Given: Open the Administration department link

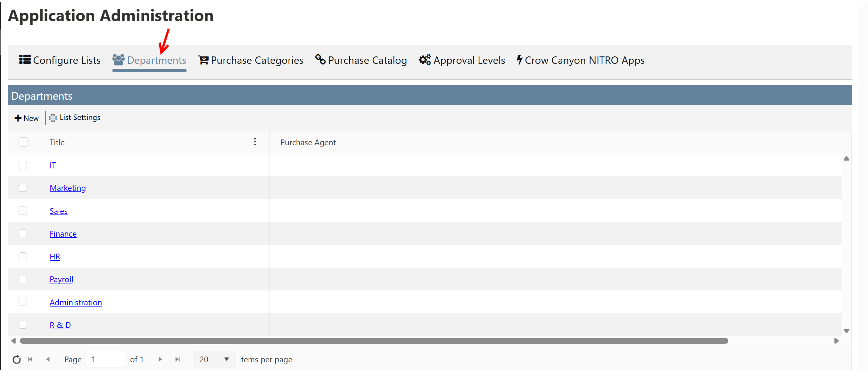Looking at the screenshot, I should [x=76, y=303].
